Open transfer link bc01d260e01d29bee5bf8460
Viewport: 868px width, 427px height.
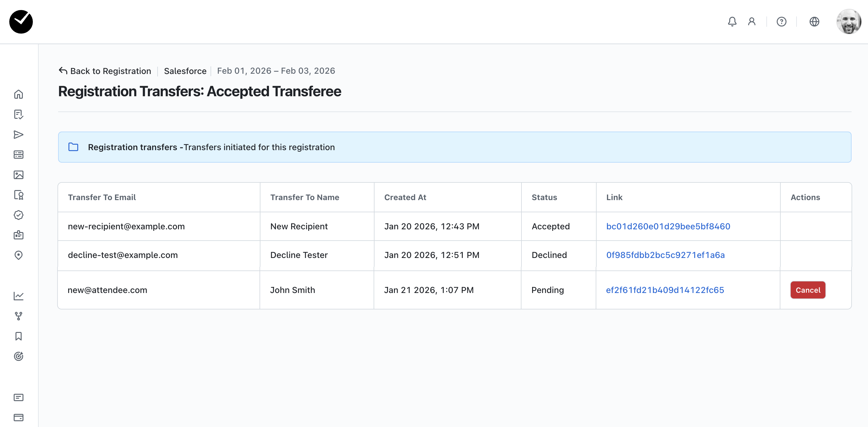click(668, 226)
